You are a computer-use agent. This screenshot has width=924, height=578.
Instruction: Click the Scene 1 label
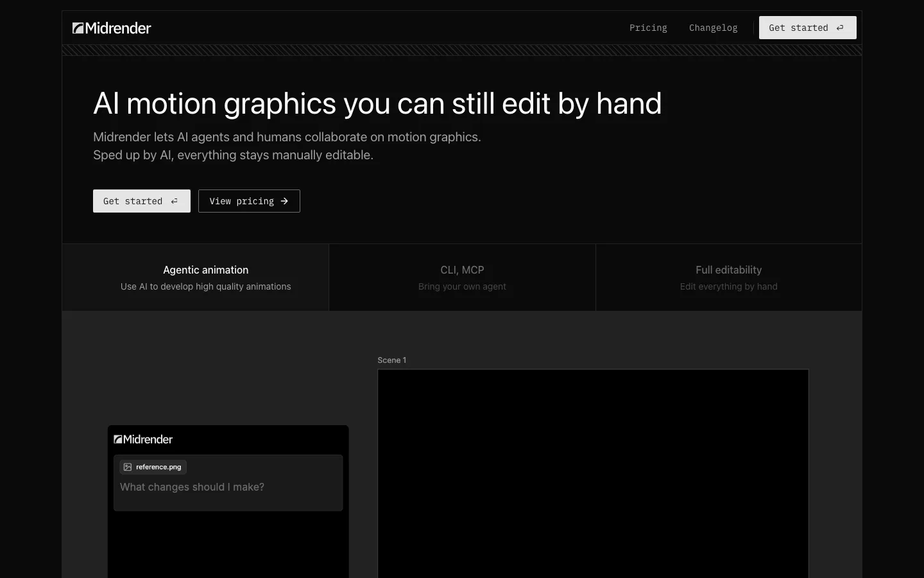point(391,360)
